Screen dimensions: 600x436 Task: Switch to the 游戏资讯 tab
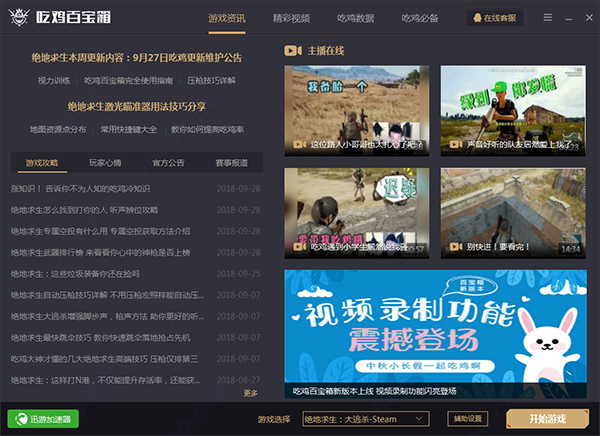227,18
